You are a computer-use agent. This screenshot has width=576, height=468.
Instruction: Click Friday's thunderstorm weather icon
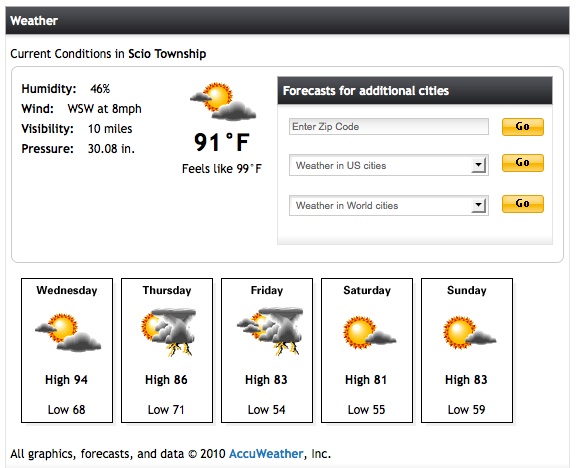(270, 331)
